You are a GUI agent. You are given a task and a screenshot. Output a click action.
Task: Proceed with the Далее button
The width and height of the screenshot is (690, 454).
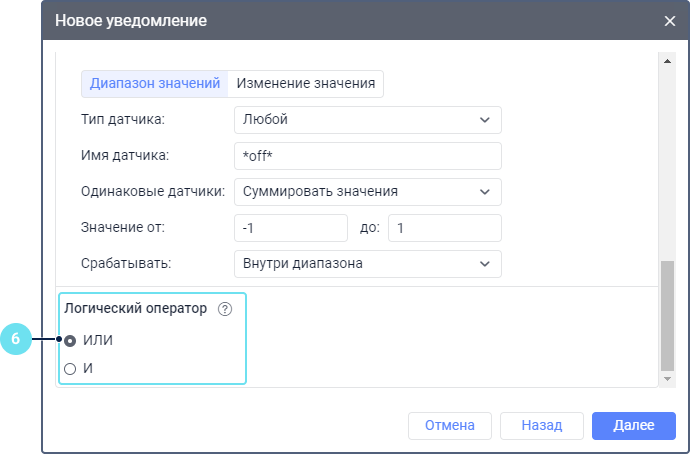click(x=633, y=425)
